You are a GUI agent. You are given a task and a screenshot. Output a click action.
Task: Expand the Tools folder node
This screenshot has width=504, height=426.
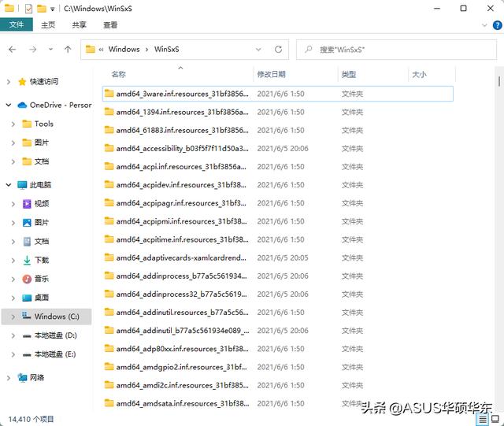tap(13, 124)
